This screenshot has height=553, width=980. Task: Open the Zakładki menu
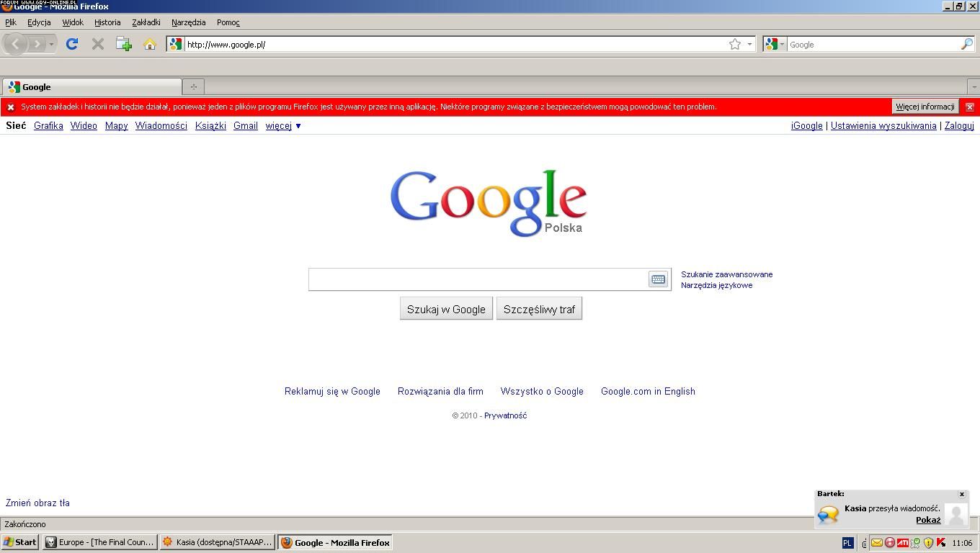146,22
